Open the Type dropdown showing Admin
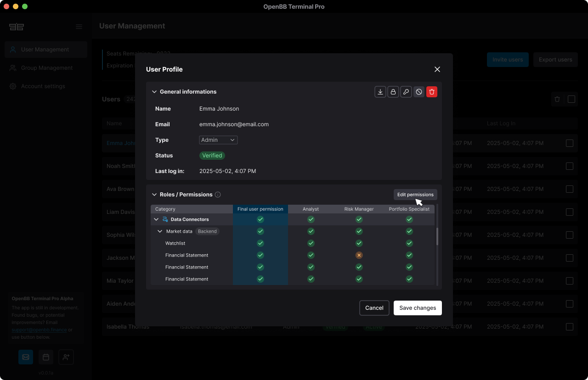 218,140
